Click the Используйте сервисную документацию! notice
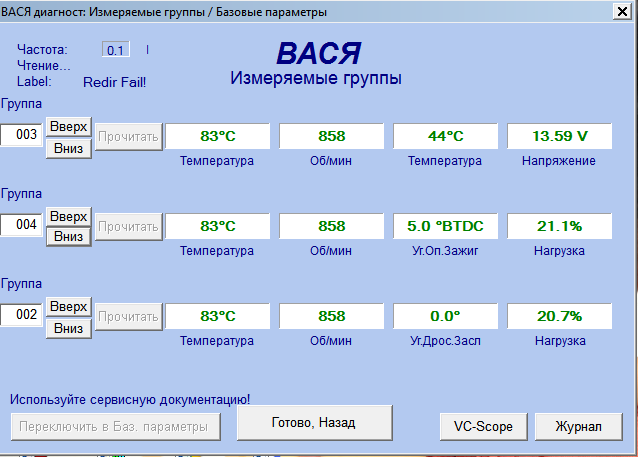Image resolution: width=638 pixels, height=457 pixels. click(x=130, y=399)
